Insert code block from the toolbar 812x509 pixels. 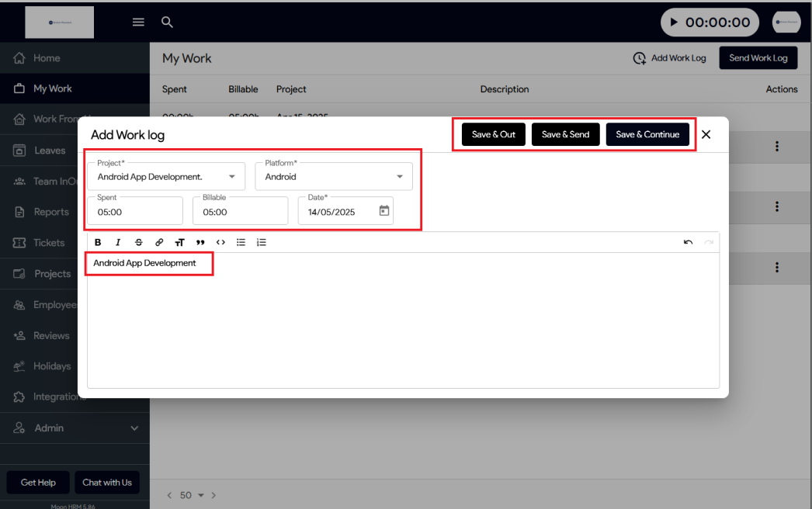click(x=220, y=242)
